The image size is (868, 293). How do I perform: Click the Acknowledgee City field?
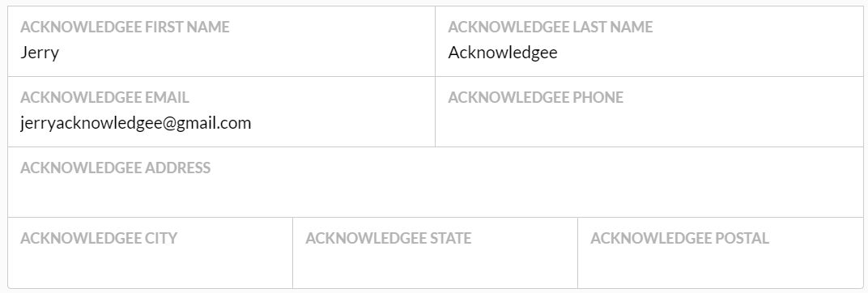click(150, 253)
